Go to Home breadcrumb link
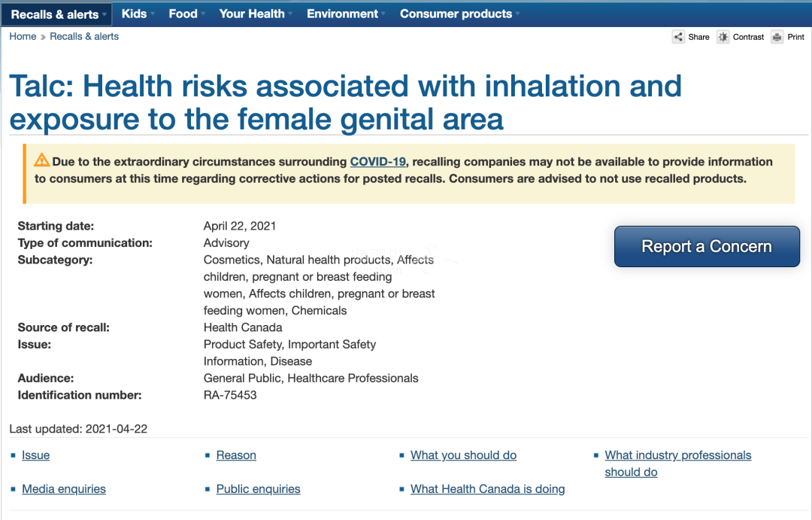 (23, 36)
